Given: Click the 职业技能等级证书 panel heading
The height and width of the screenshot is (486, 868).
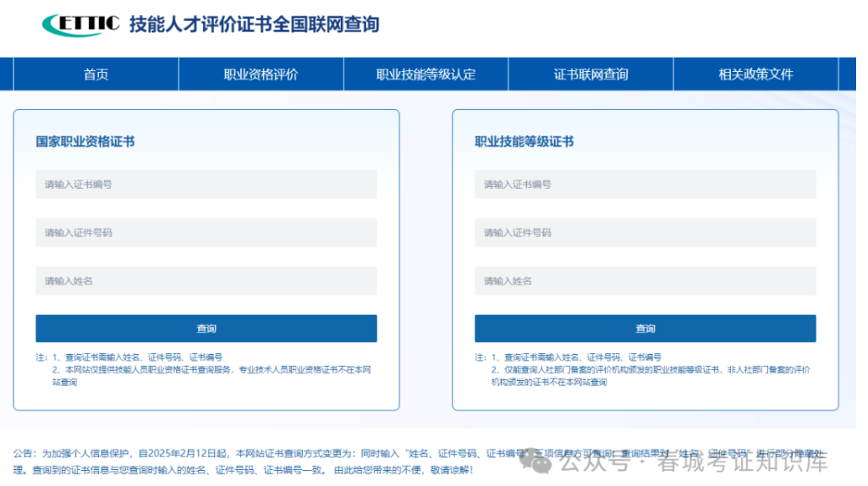Looking at the screenshot, I should tap(524, 141).
